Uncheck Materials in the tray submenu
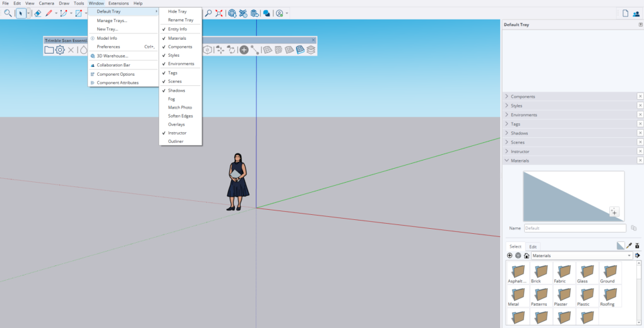The width and height of the screenshot is (644, 328). point(181,38)
